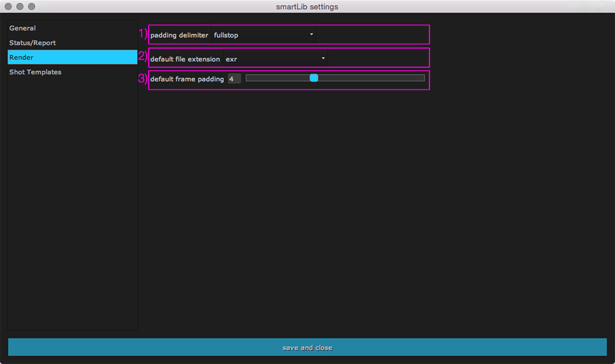Click the blue frame padding slider handle

[x=314, y=78]
